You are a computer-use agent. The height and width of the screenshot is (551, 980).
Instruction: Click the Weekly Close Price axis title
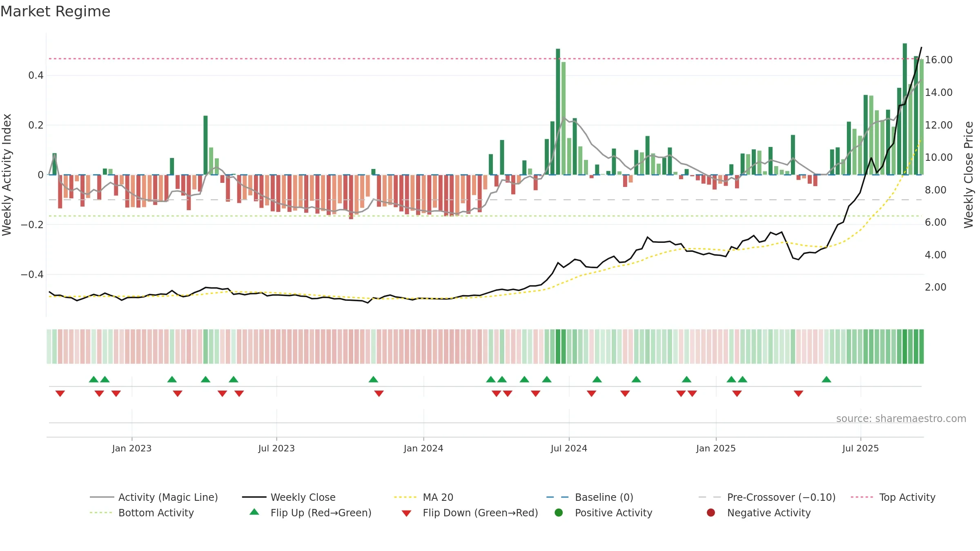pyautogui.click(x=969, y=175)
